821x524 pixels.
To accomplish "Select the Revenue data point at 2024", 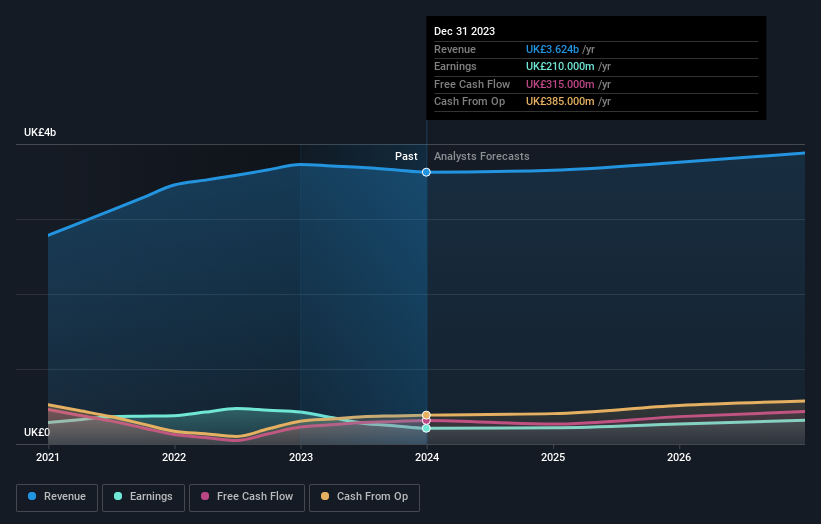I will 426,172.
